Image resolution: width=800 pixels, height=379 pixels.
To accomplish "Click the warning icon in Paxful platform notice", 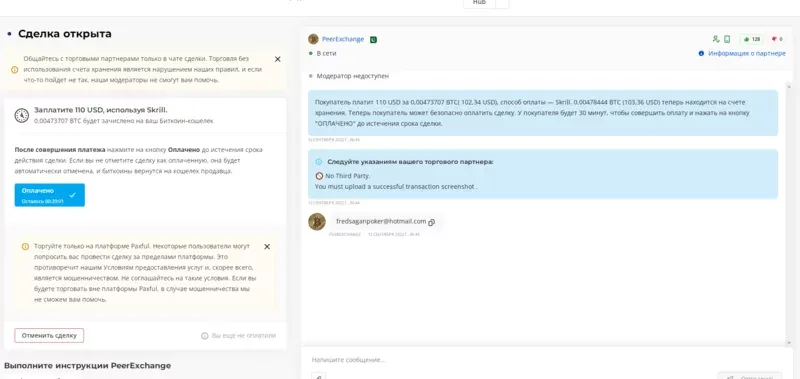I will click(25, 246).
